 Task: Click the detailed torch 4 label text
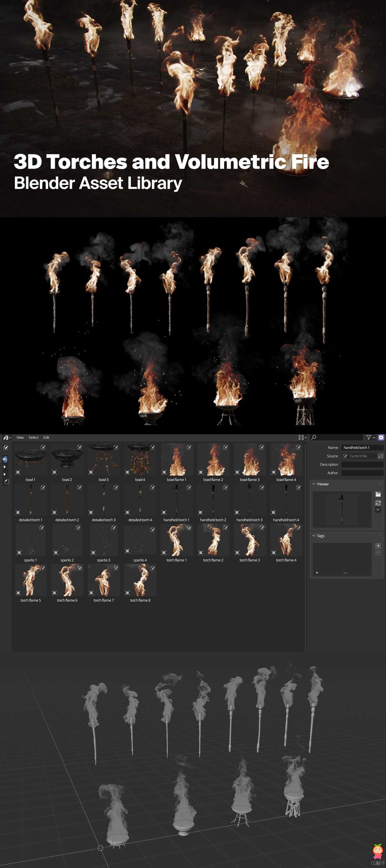(140, 520)
